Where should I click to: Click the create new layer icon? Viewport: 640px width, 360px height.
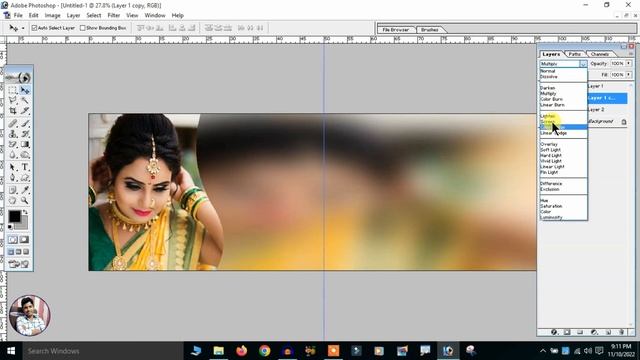coord(608,332)
